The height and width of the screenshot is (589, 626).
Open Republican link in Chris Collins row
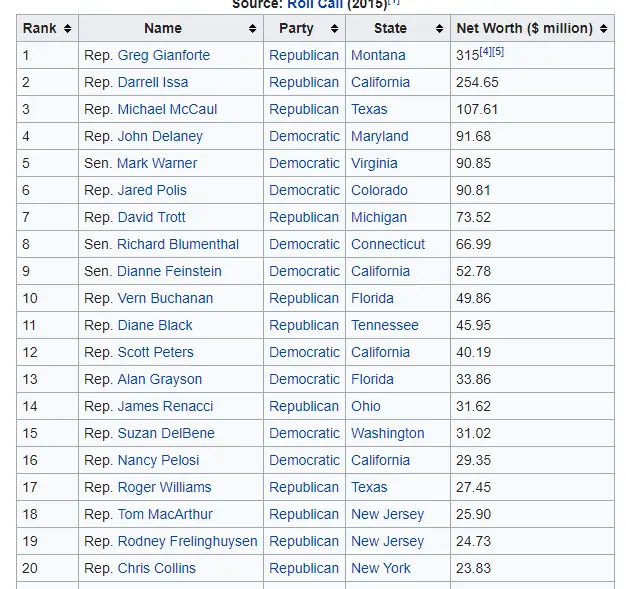pyautogui.click(x=304, y=568)
